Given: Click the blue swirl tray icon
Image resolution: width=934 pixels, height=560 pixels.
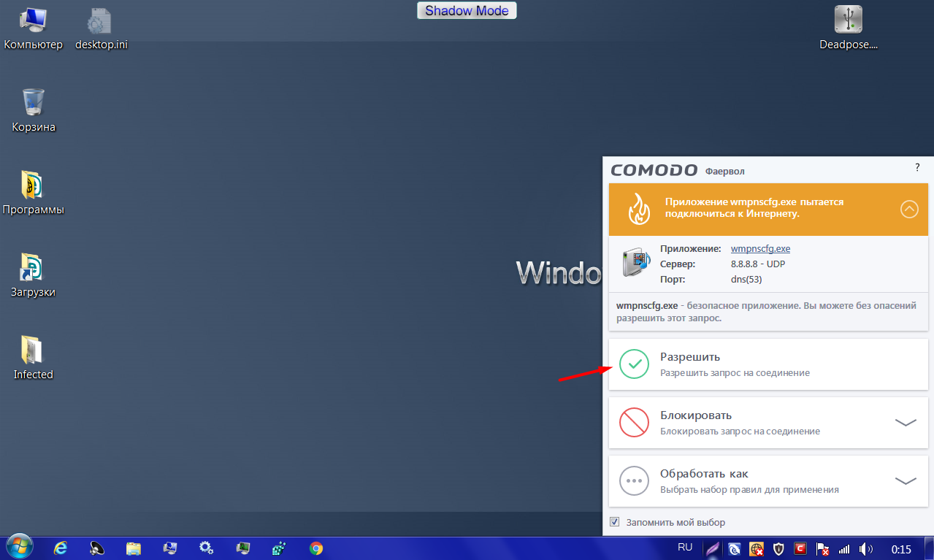Looking at the screenshot, I should coord(735,548).
